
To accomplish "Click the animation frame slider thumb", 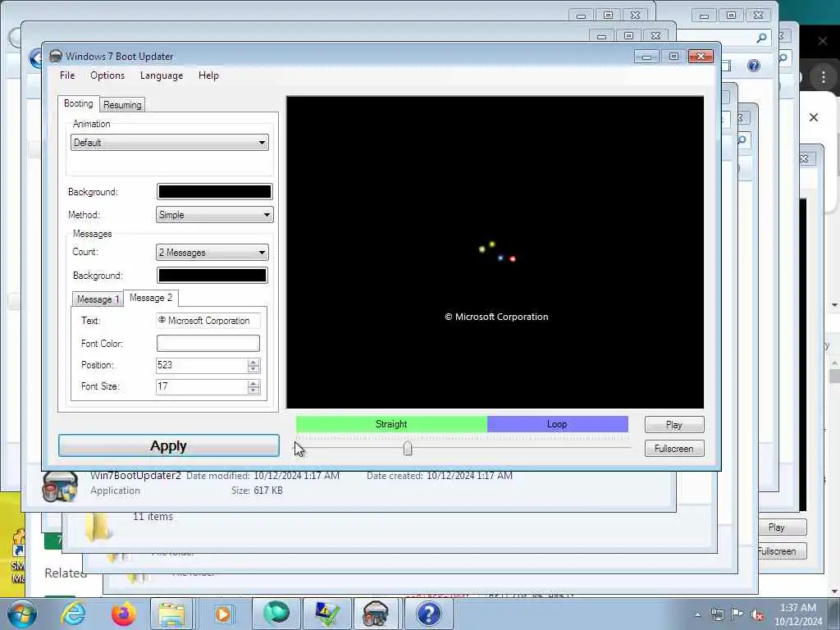I will tap(408, 449).
